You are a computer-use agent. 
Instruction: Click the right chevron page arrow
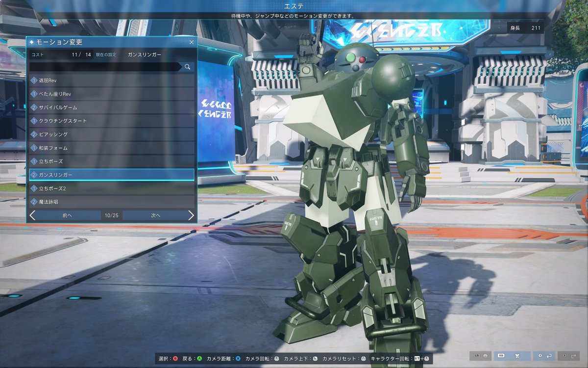191,215
